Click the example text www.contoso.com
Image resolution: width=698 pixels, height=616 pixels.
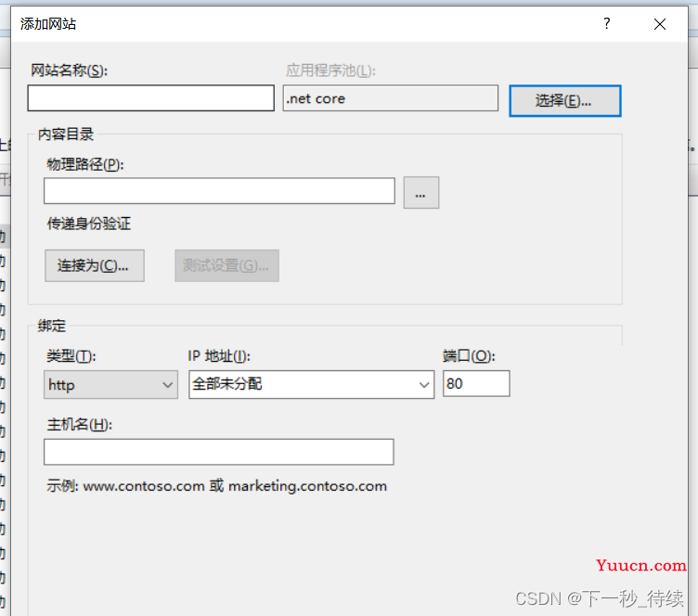pos(144,486)
